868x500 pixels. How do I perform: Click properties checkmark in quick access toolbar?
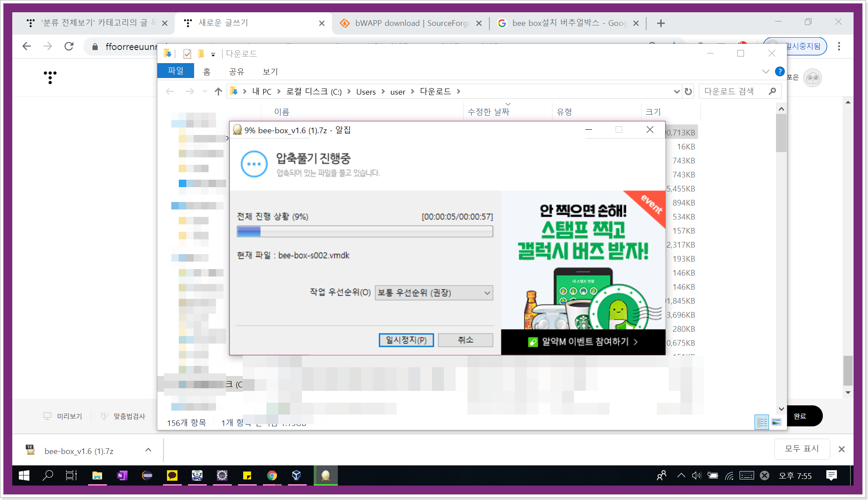187,54
